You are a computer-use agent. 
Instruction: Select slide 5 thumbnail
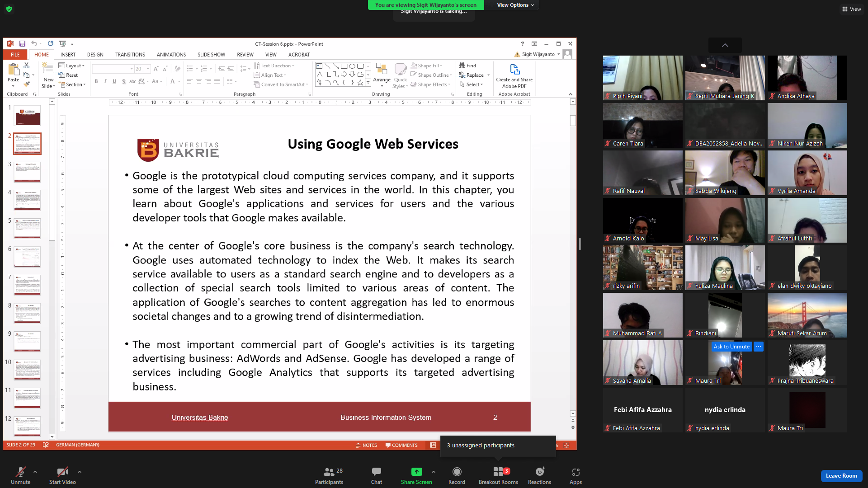[27, 228]
